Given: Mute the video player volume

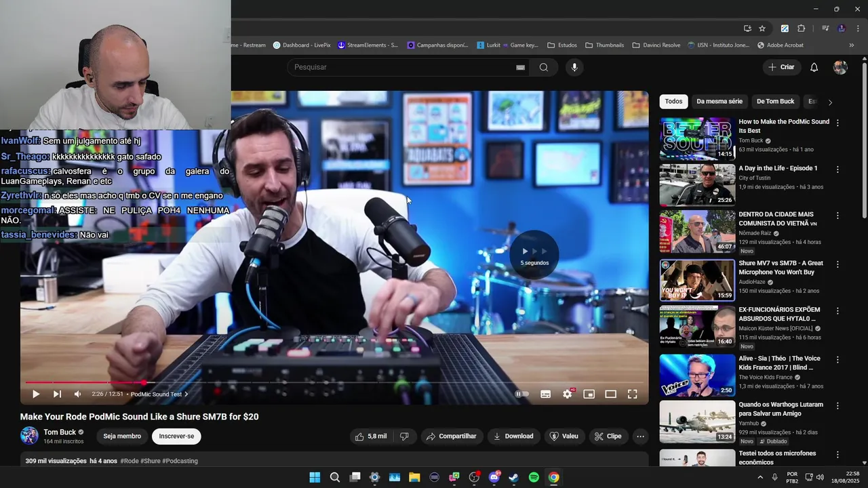Looking at the screenshot, I should (77, 394).
